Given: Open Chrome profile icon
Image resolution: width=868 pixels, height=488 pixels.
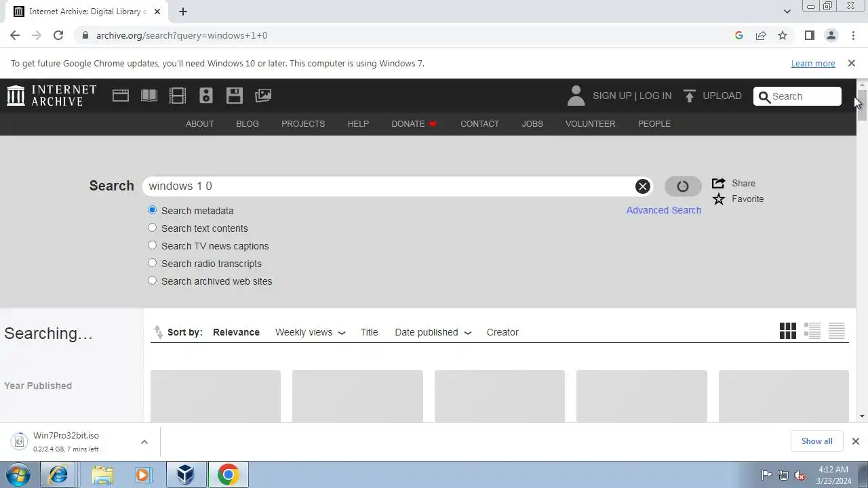Looking at the screenshot, I should pos(831,35).
